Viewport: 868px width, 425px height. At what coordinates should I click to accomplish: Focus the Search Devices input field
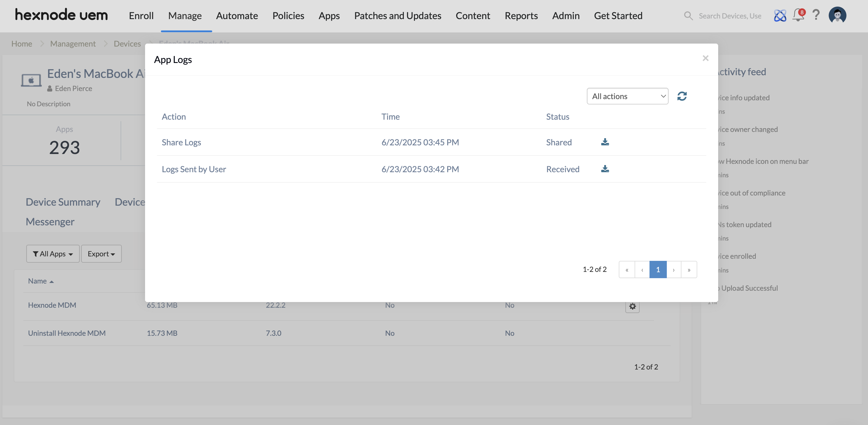[730, 16]
